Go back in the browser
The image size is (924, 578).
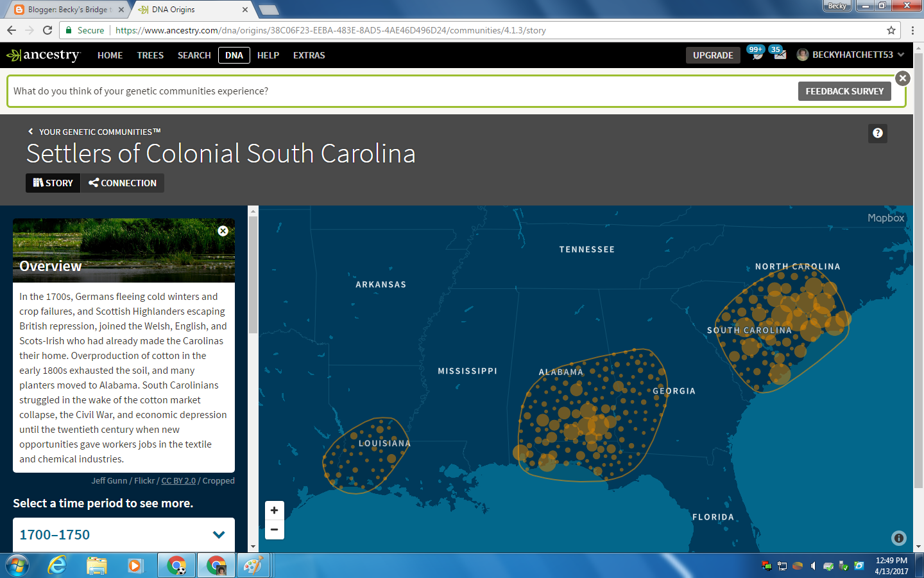click(12, 30)
